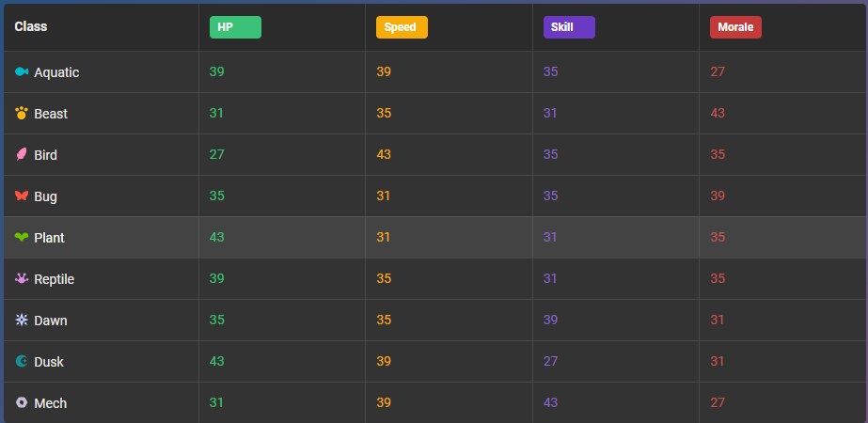Click the Beast paw icon
868x423 pixels.
22,114
